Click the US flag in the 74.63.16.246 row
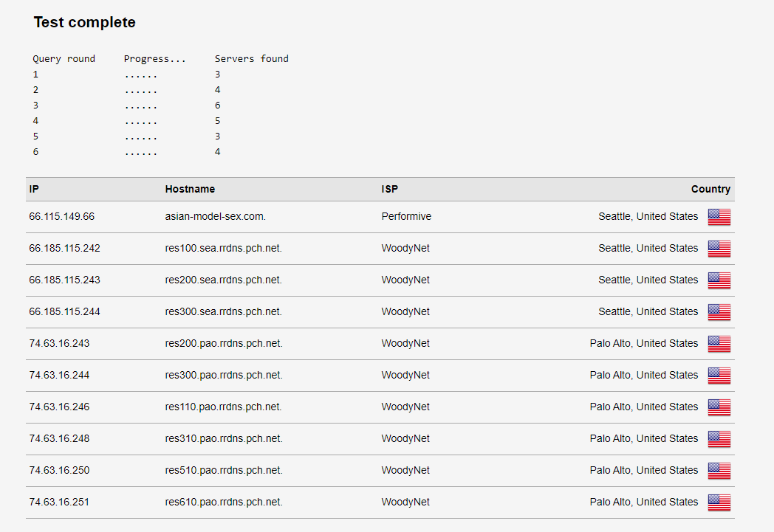774x532 pixels. point(719,407)
